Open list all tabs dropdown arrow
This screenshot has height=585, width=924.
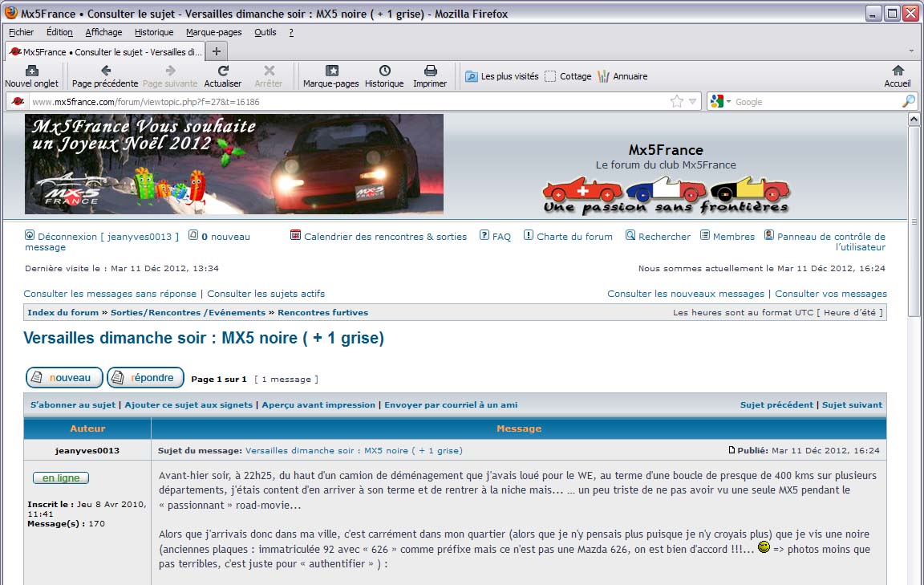tap(911, 51)
